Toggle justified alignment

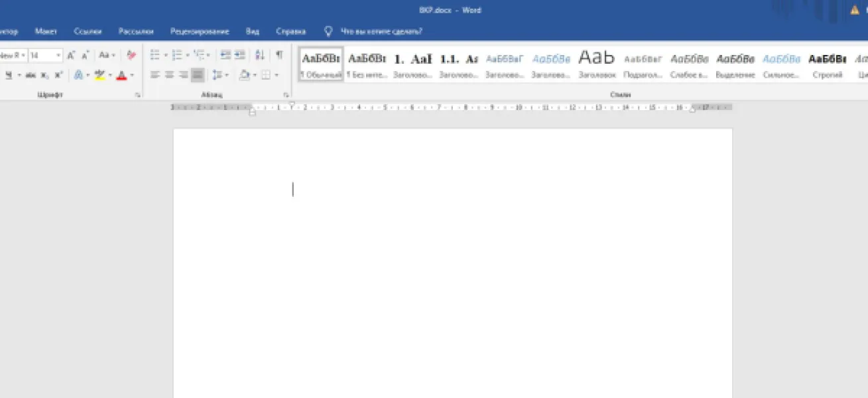197,75
